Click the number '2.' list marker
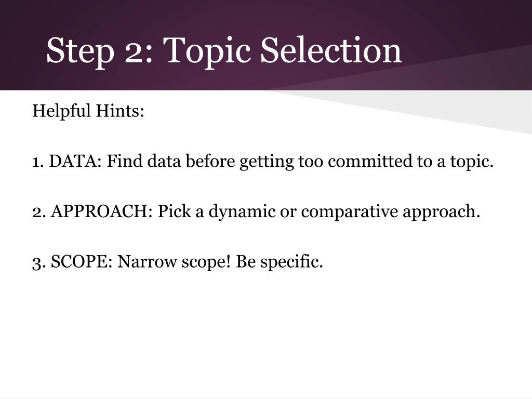 tap(38, 212)
